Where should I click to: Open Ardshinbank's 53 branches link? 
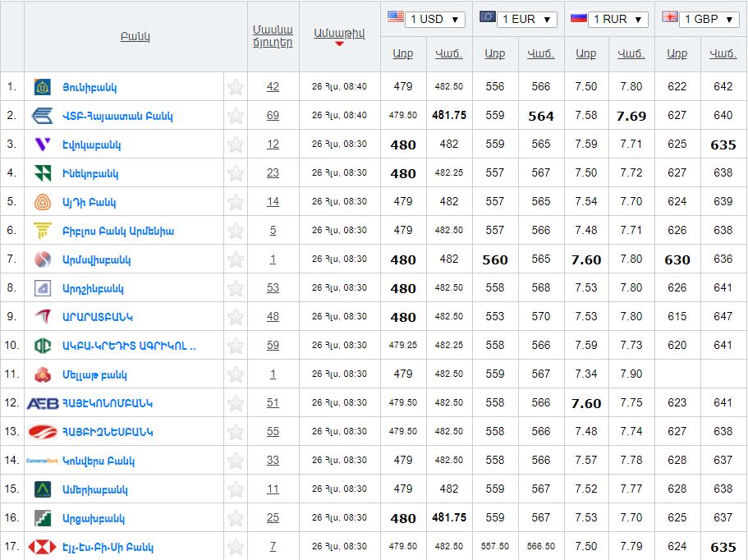273,287
